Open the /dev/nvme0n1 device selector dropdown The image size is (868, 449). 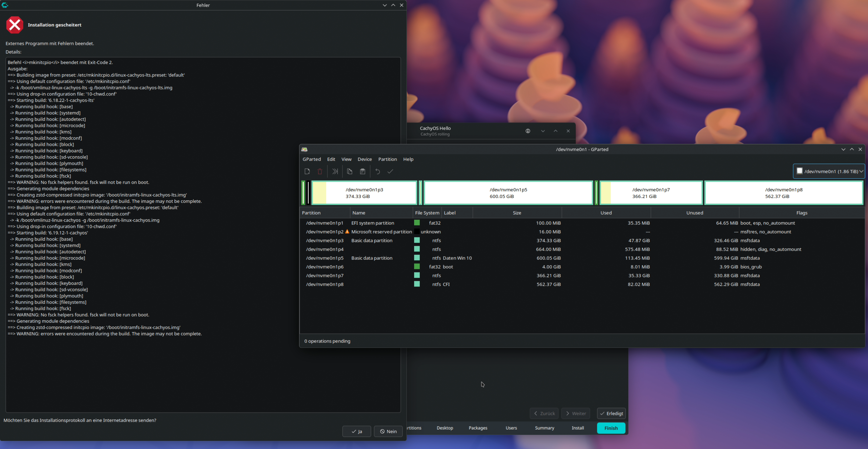point(829,171)
